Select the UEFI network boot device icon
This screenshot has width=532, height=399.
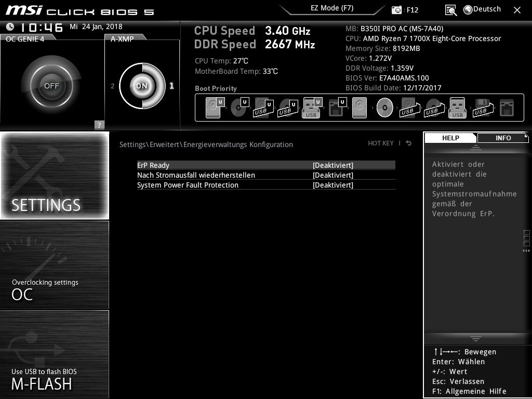tap(337, 108)
